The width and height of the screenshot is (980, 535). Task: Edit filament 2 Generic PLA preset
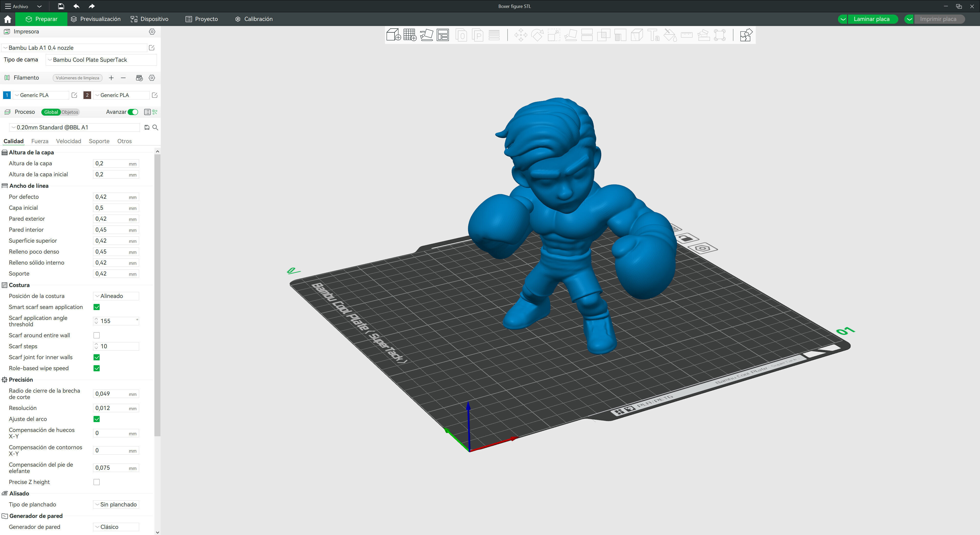point(154,95)
